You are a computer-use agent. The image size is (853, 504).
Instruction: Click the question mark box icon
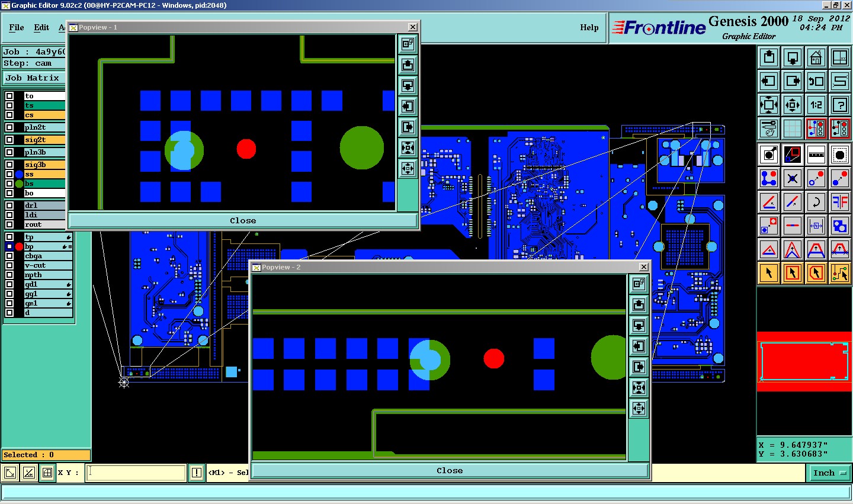pos(840,105)
